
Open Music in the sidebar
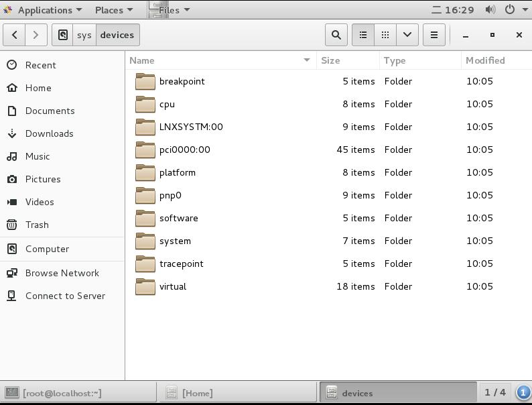coord(62,156)
